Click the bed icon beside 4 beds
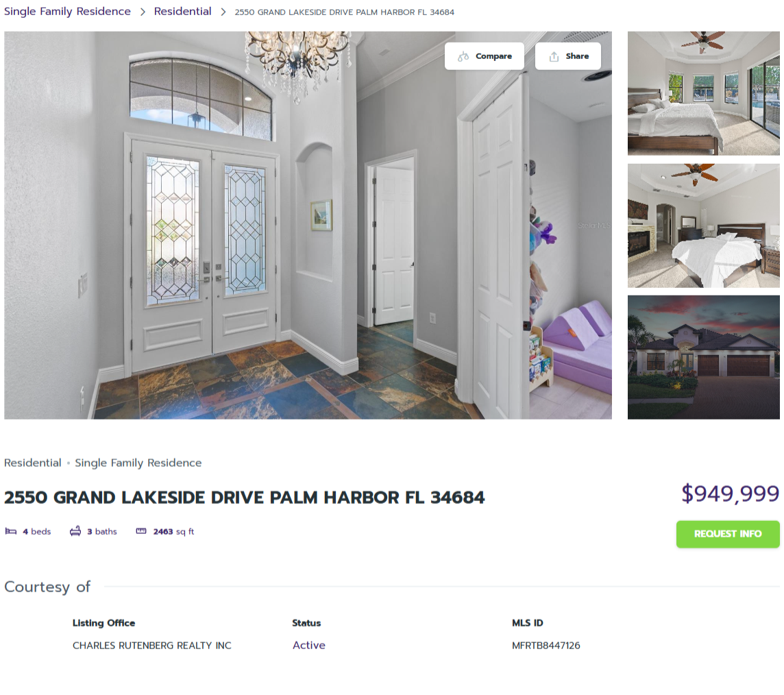This screenshot has width=784, height=695. point(11,531)
